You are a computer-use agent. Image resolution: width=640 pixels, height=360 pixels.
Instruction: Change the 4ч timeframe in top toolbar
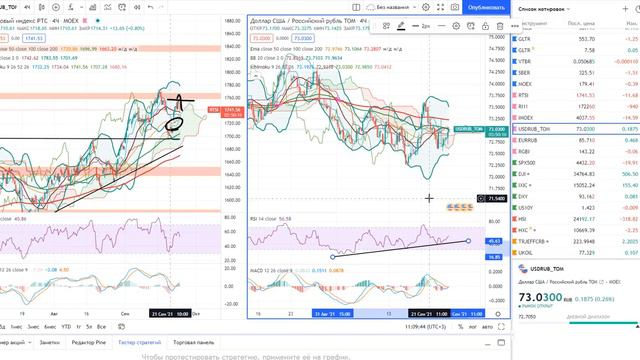point(27,7)
